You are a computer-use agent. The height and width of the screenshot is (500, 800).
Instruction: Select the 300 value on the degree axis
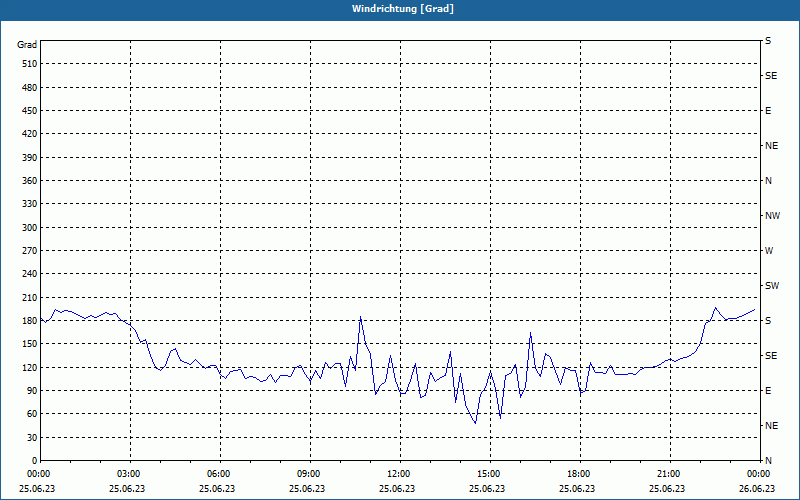(x=30, y=228)
